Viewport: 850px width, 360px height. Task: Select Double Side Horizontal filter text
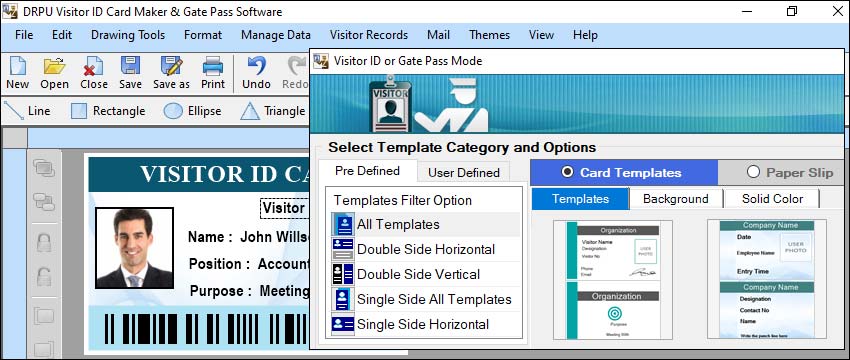[426, 249]
